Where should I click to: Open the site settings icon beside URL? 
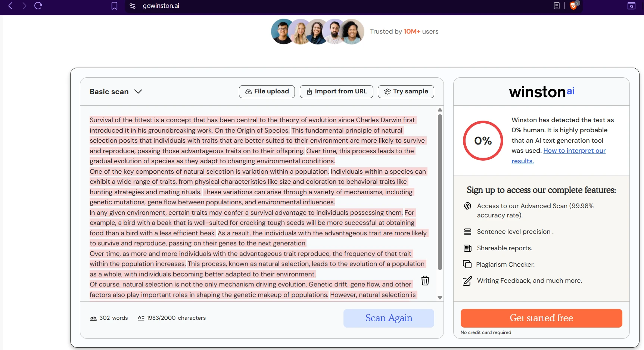133,6
